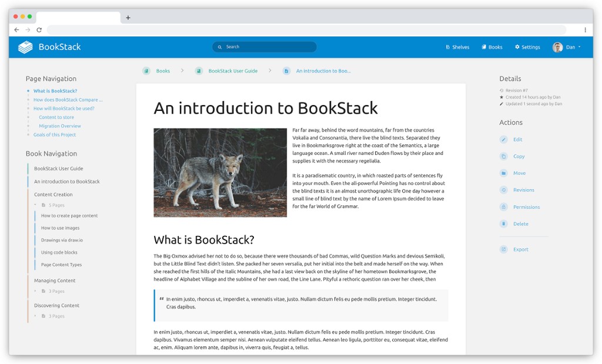
Task: Open the browser three-dot menu
Action: click(x=585, y=30)
